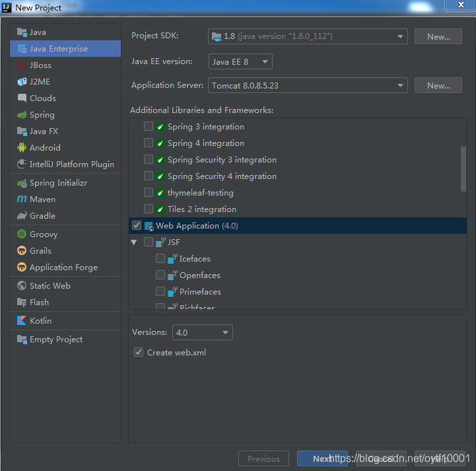This screenshot has height=471, width=476.
Task: Select Static Web category label
Action: coord(50,286)
